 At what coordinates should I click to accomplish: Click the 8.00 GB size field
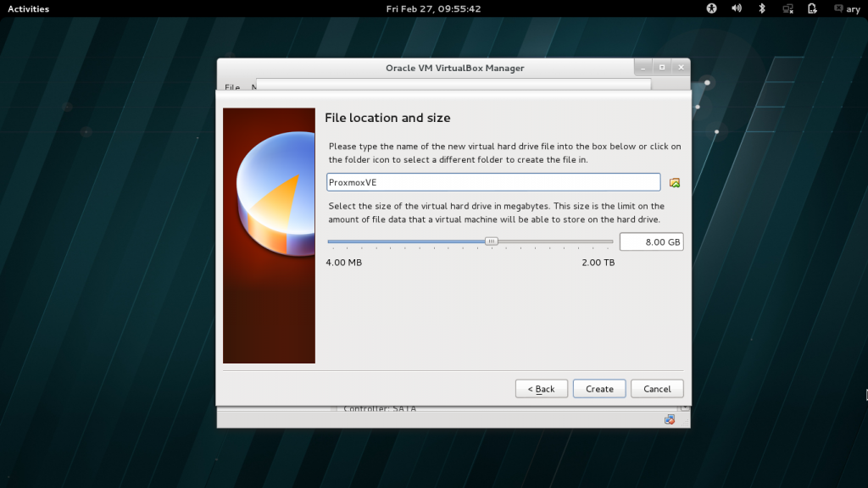click(652, 241)
